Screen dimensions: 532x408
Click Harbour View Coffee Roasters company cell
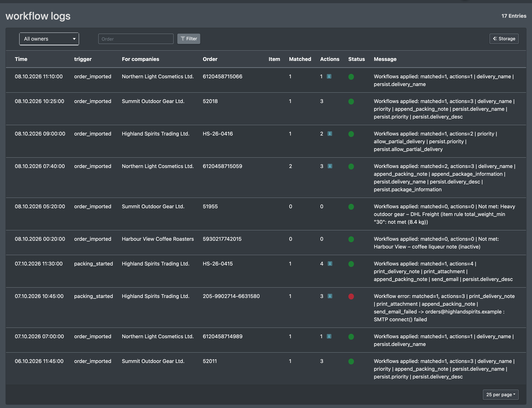[158, 239]
